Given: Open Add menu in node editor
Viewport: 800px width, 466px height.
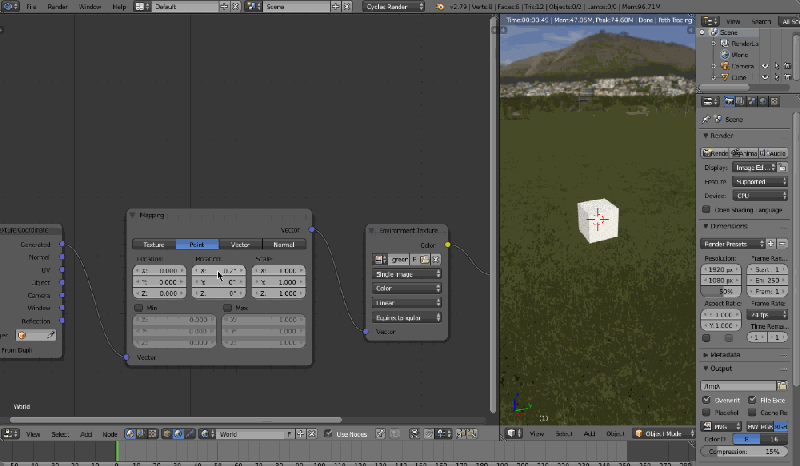Looking at the screenshot, I should click(x=86, y=434).
